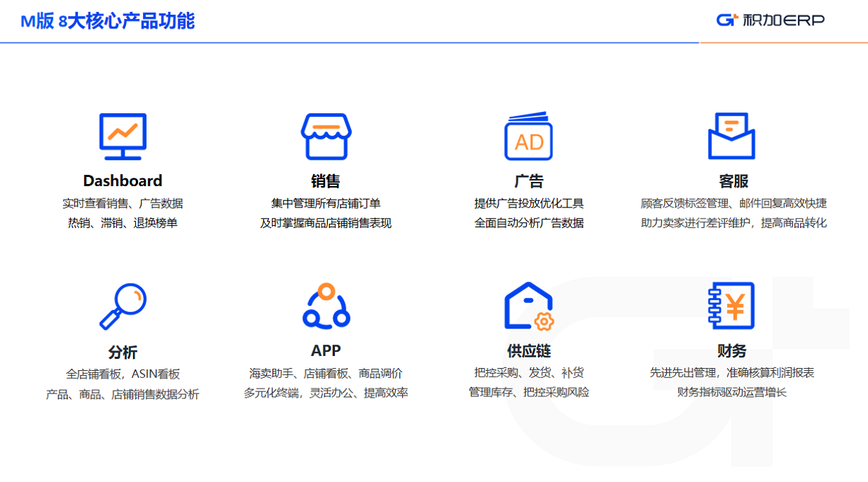Click the text 集中管理所有店铺订单
This screenshot has height=482, width=868.
pos(326,203)
